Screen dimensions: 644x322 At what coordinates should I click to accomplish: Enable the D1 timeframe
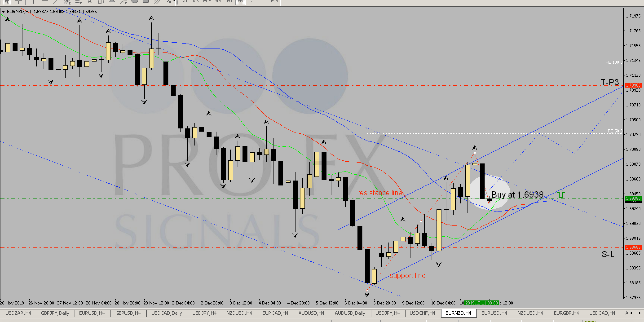click(x=252, y=2)
